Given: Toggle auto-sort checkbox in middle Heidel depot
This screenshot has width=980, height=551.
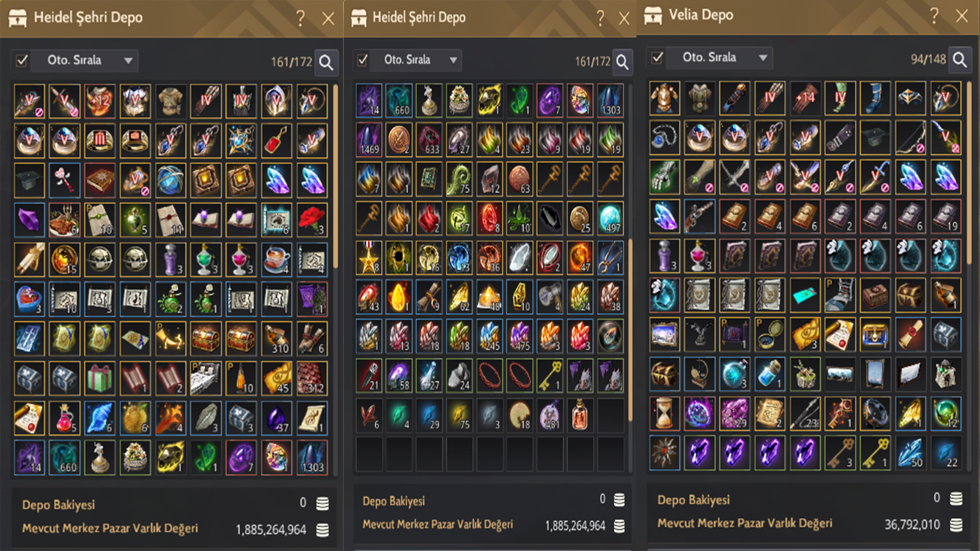Looking at the screenshot, I should pyautogui.click(x=362, y=60).
